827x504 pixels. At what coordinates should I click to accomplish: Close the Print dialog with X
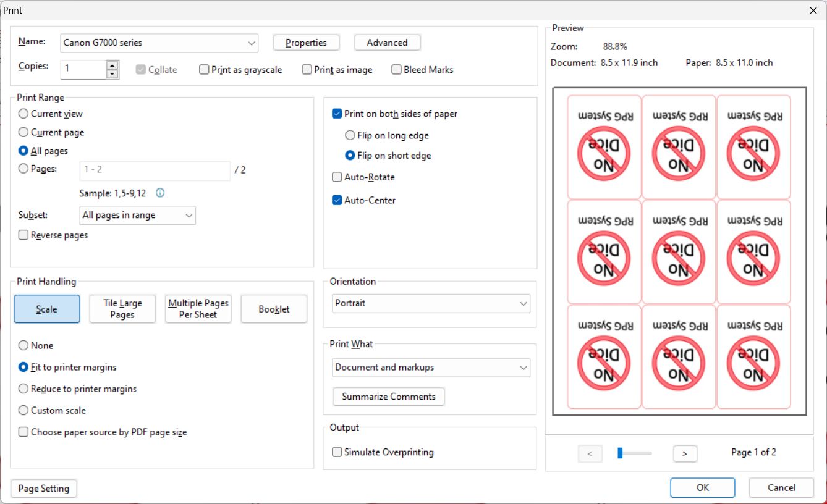click(x=813, y=10)
